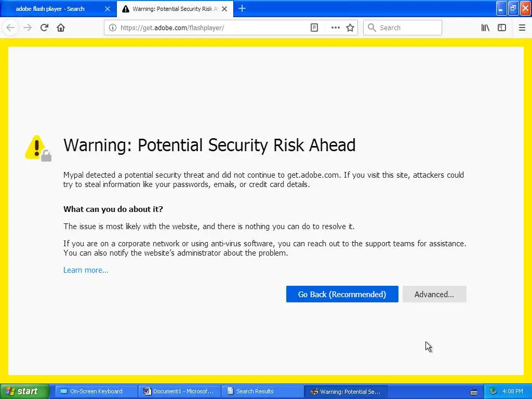
Task: Open the hamburger application menu
Action: 522,28
